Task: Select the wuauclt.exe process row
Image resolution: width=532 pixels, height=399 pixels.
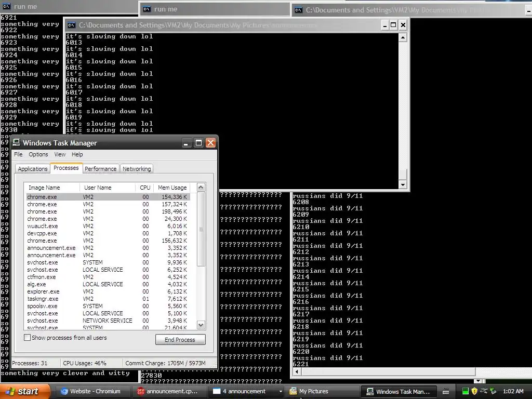Action: tap(108, 226)
